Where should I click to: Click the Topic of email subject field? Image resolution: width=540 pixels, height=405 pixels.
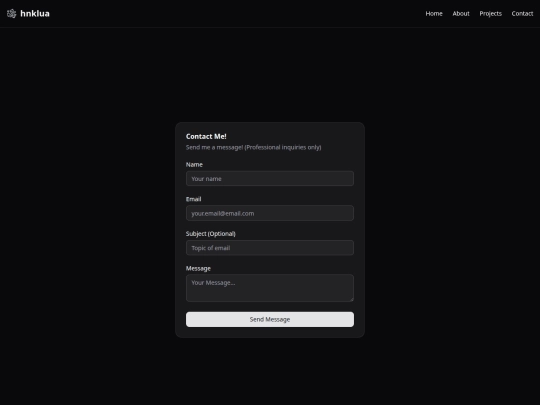coord(270,248)
